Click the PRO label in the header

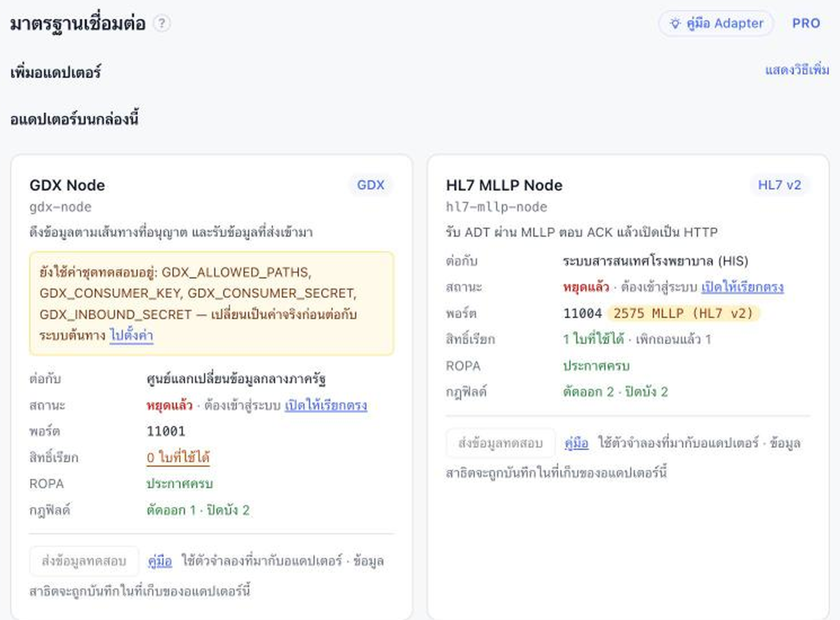coord(806,24)
